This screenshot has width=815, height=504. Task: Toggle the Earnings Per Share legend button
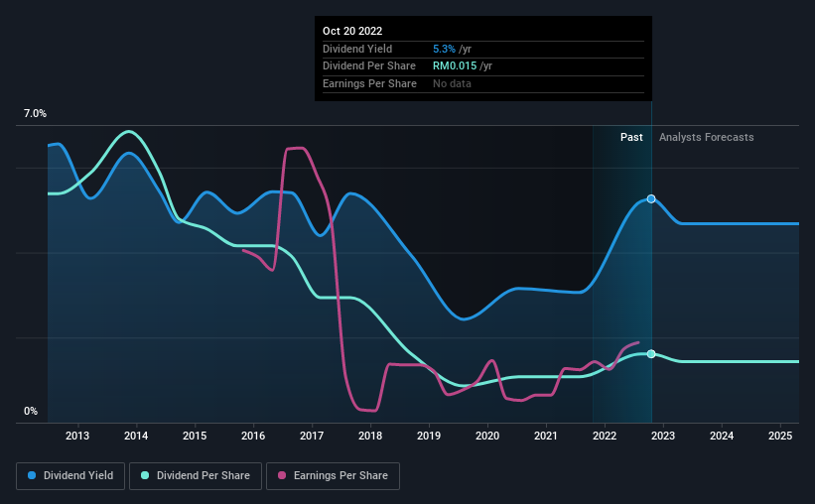tap(333, 476)
